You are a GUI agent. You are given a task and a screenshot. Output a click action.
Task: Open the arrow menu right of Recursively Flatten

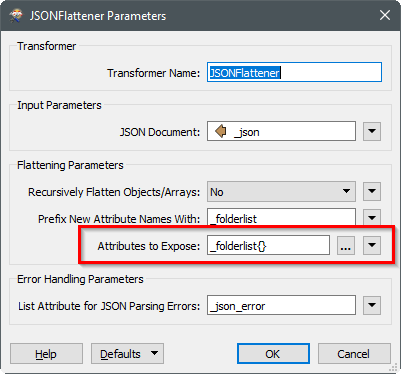(372, 191)
